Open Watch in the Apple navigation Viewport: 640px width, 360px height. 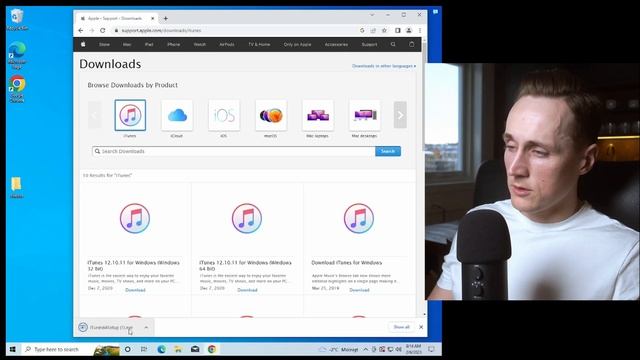(x=200, y=44)
